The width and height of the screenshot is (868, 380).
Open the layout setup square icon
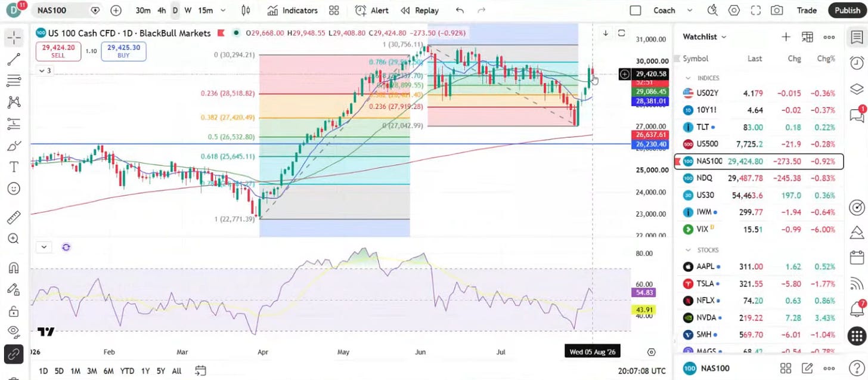pyautogui.click(x=635, y=10)
